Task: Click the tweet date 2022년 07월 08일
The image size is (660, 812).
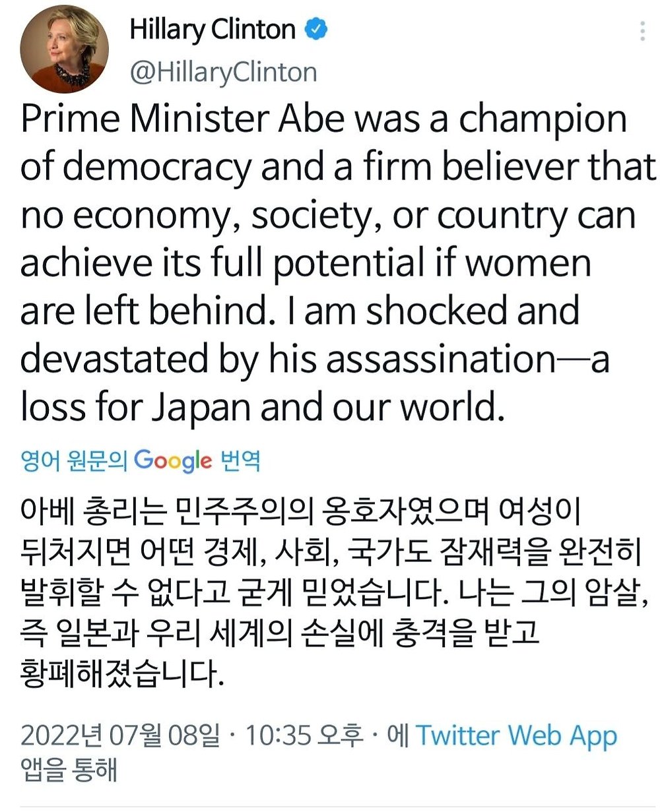Action: pos(119,735)
